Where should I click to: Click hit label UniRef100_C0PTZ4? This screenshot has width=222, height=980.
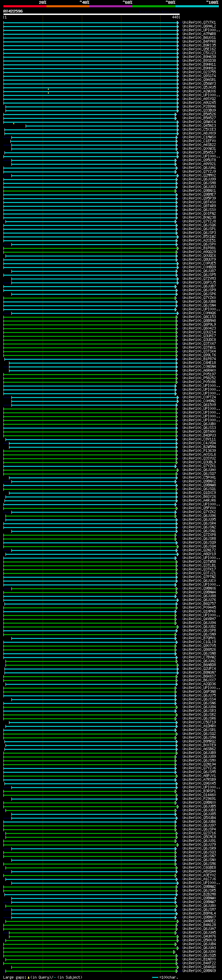coord(199,397)
